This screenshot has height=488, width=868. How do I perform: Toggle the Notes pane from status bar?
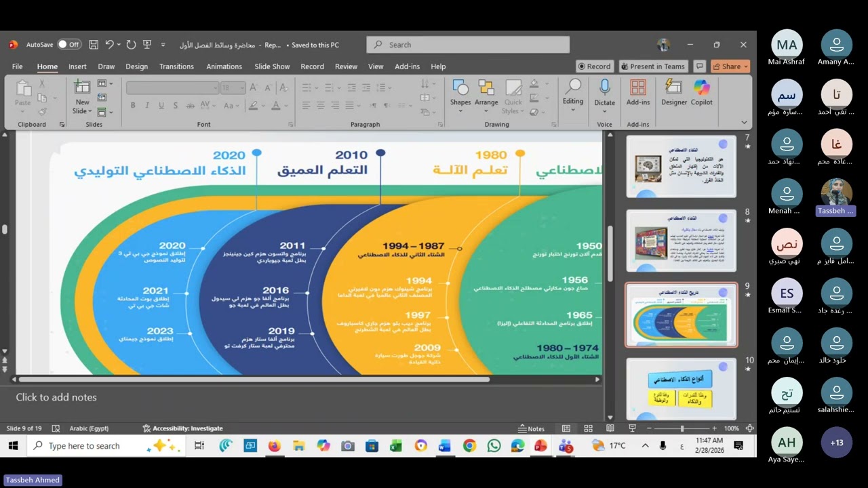tap(532, 428)
